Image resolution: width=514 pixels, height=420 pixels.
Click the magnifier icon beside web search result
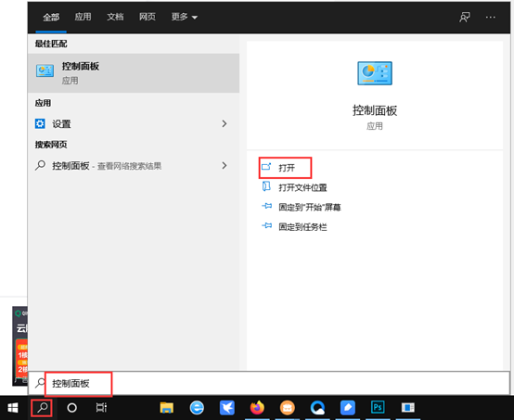click(x=40, y=165)
